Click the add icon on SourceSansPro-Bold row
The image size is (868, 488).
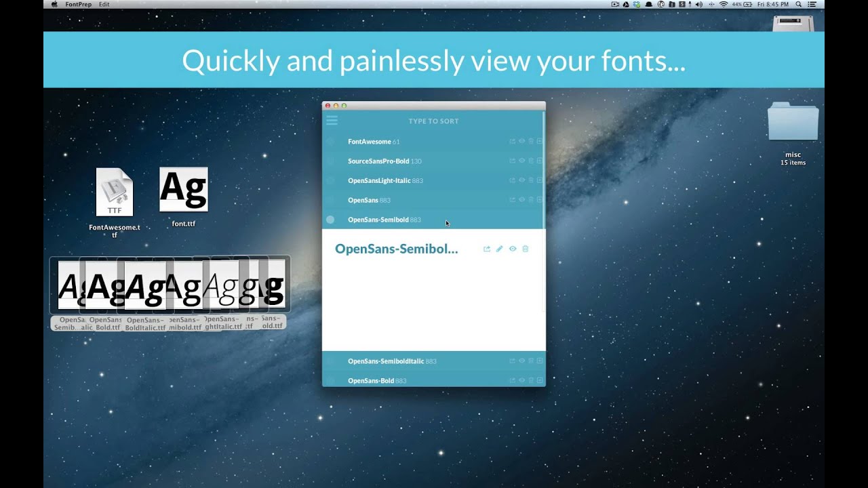[x=540, y=161]
